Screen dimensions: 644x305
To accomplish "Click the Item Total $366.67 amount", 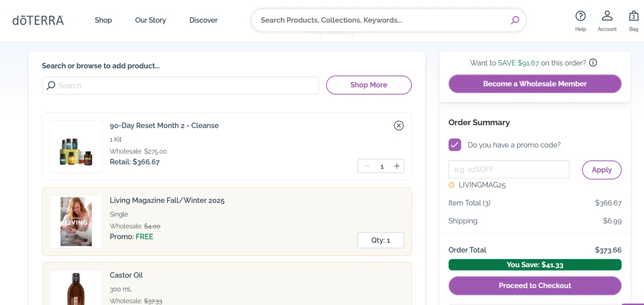I will (608, 203).
